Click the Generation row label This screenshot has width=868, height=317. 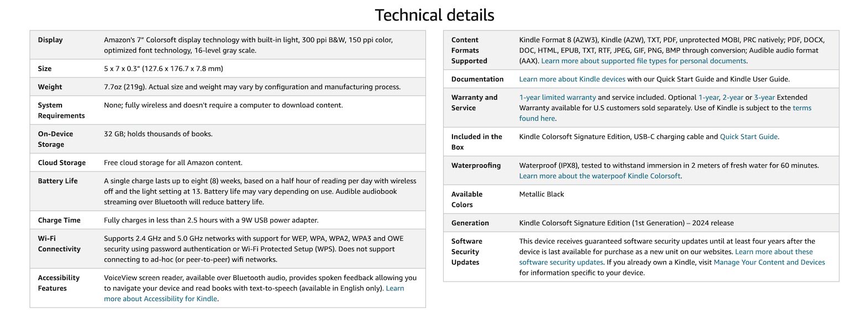point(470,223)
